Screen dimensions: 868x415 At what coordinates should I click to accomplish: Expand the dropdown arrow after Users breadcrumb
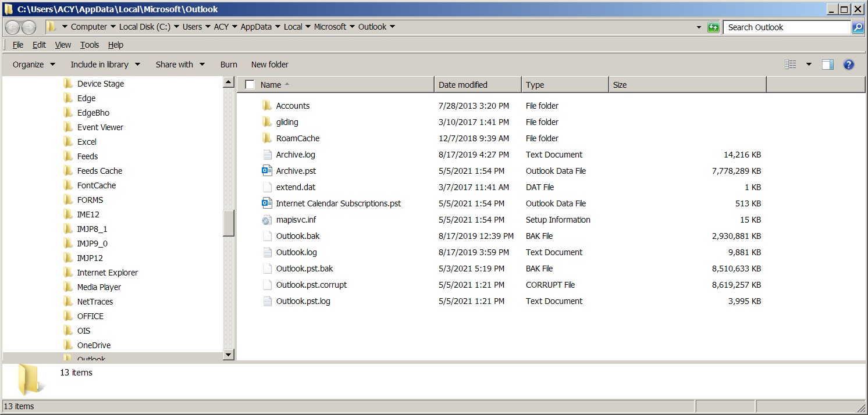pyautogui.click(x=208, y=27)
